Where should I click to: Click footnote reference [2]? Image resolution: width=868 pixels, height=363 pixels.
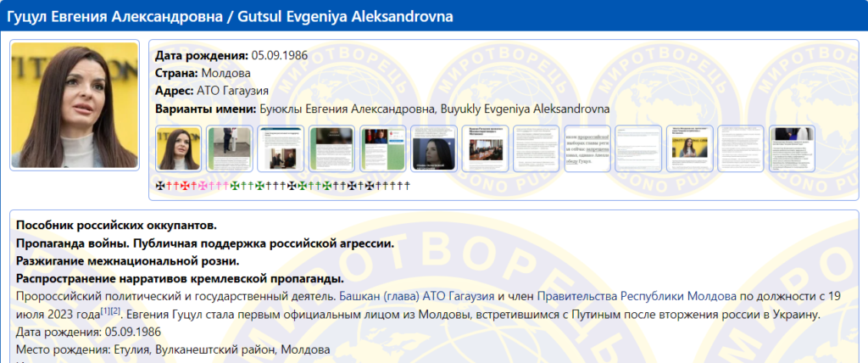point(114,312)
